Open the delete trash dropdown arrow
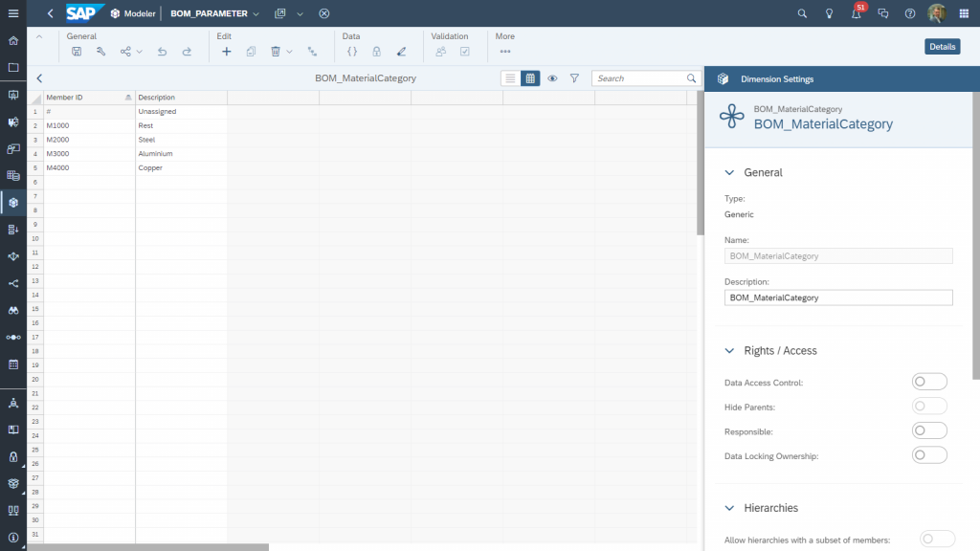 289,52
